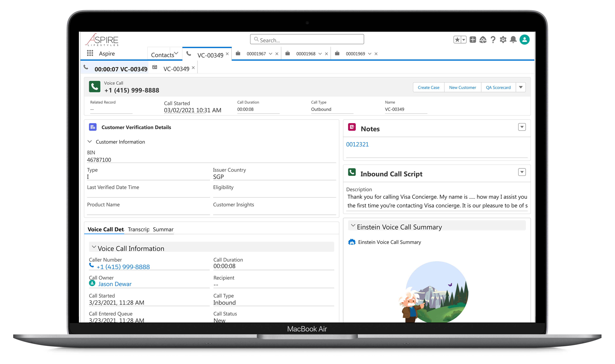Switch to case tab 00001967

256,54
